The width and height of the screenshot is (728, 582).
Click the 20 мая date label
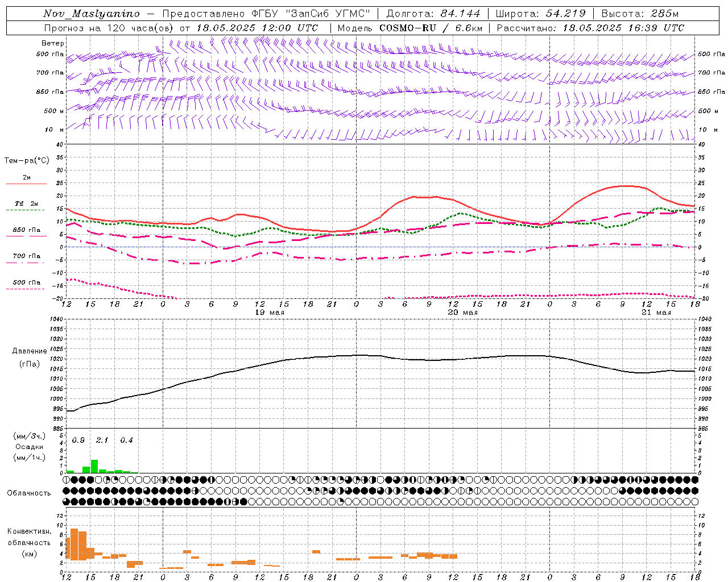(463, 313)
